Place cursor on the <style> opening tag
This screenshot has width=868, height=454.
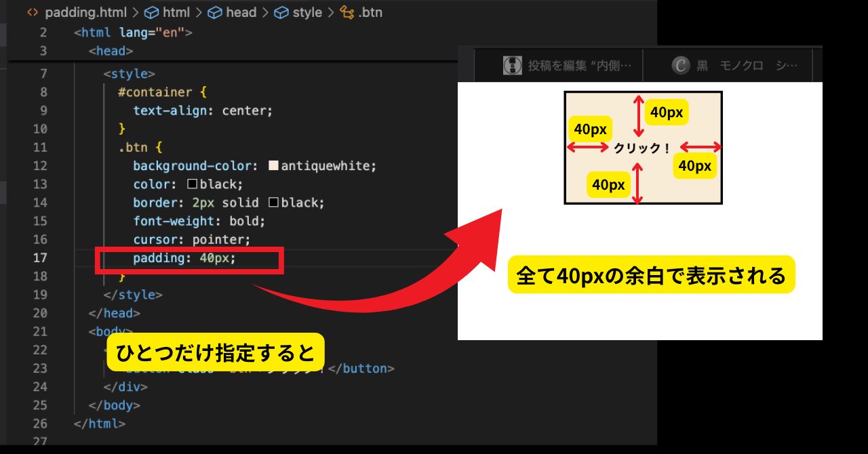coord(129,73)
